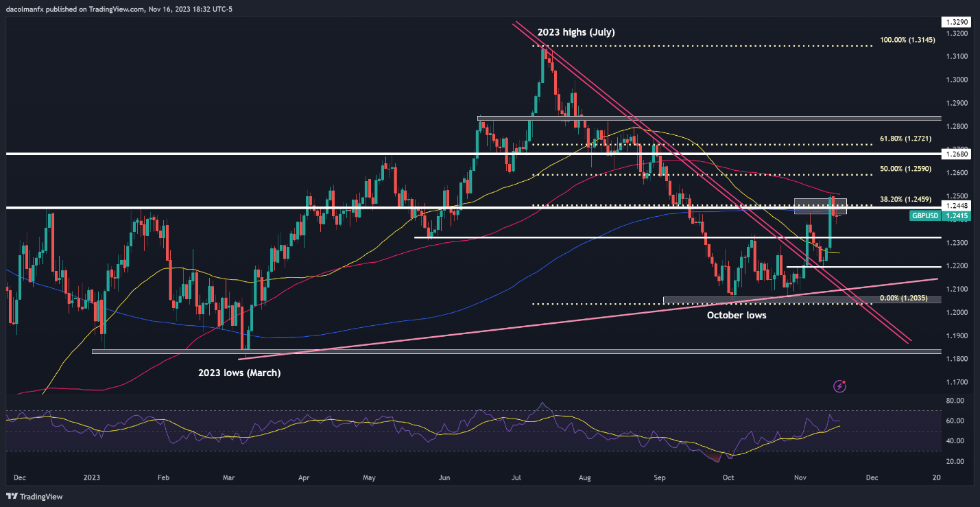This screenshot has height=507, width=980.
Task: Click the 1.1800 price axis value
Action: [x=956, y=359]
